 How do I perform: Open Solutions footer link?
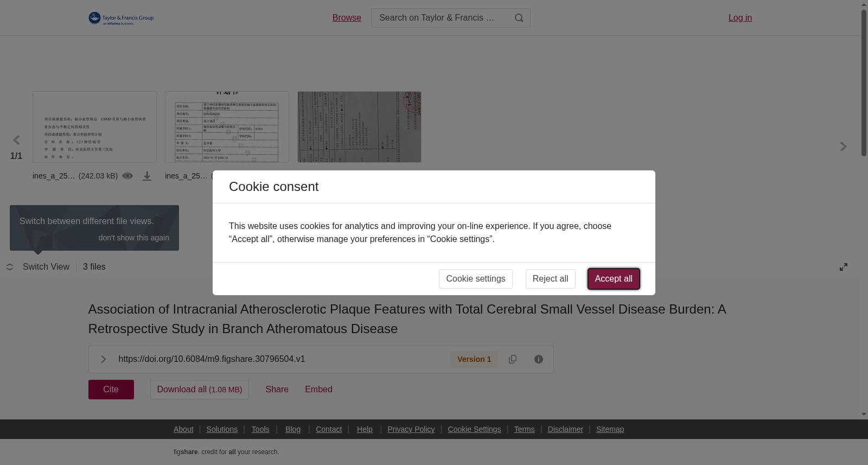click(222, 429)
